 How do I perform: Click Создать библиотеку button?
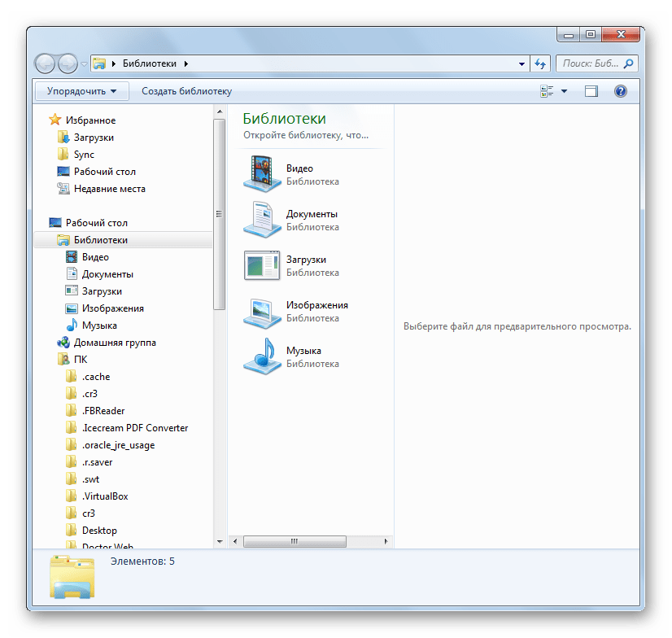tap(186, 92)
